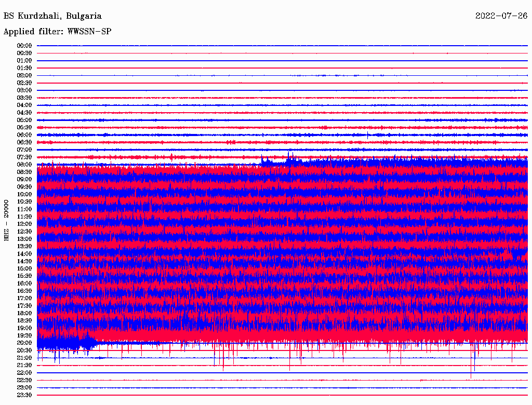This screenshot has height=405, width=532.
Task: Select the 21:30 time label
Action: pos(24,366)
